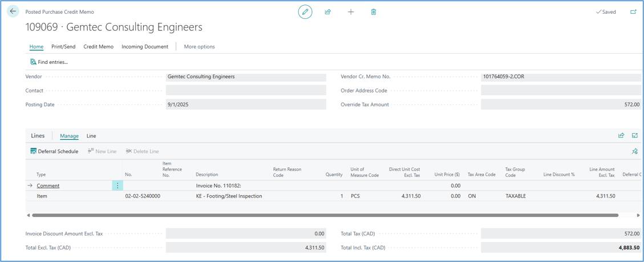Click the ON tax area code cell
644x262 pixels.
(471, 196)
